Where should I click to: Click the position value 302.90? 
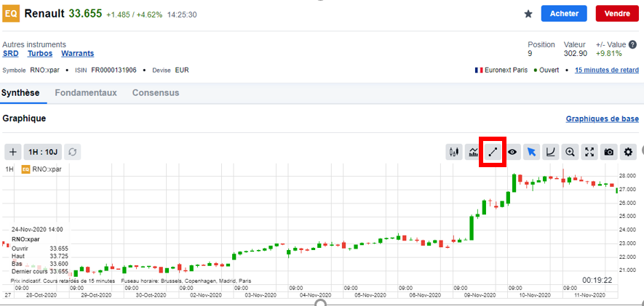pos(576,54)
